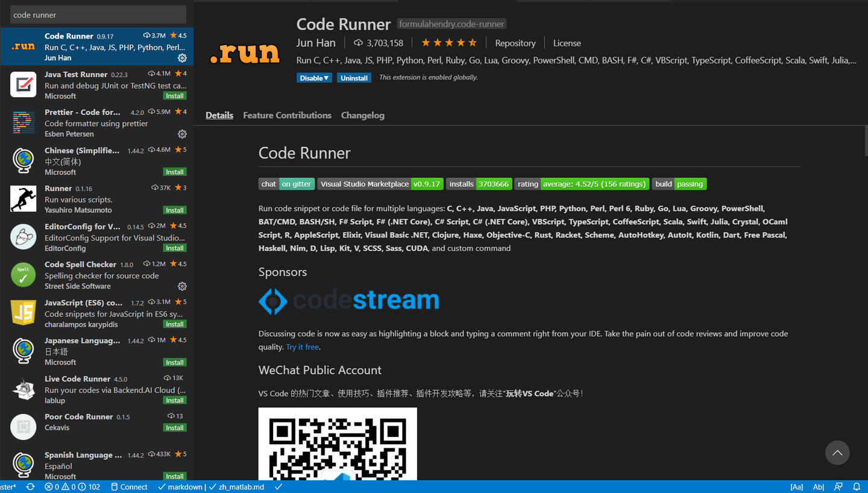Click the Code Spell Checker green icon
This screenshot has height=493, width=868.
(24, 275)
